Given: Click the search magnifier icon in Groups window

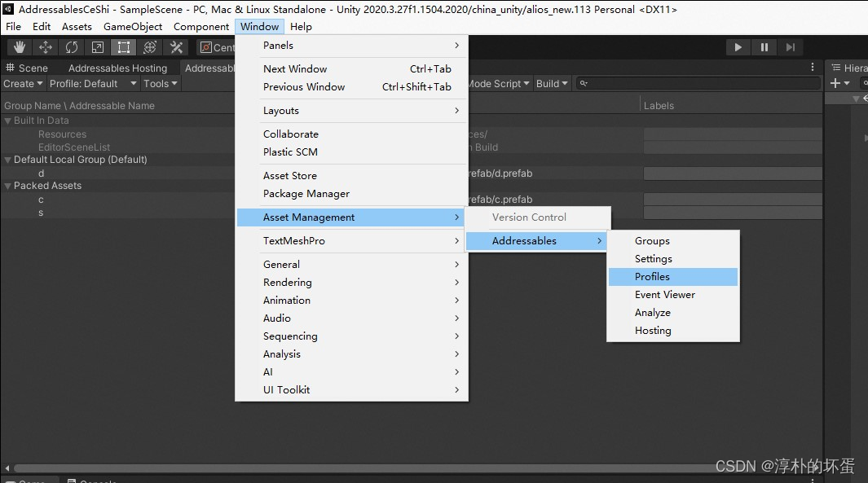Looking at the screenshot, I should 583,84.
